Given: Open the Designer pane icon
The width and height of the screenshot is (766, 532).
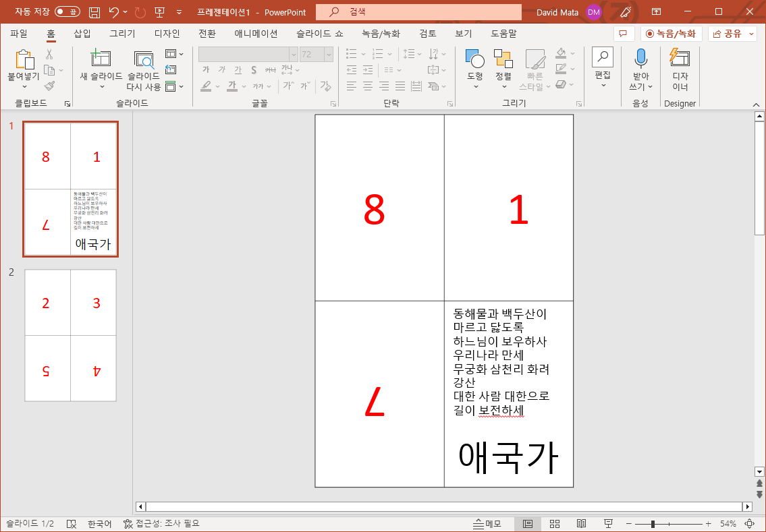Looking at the screenshot, I should pos(680,57).
